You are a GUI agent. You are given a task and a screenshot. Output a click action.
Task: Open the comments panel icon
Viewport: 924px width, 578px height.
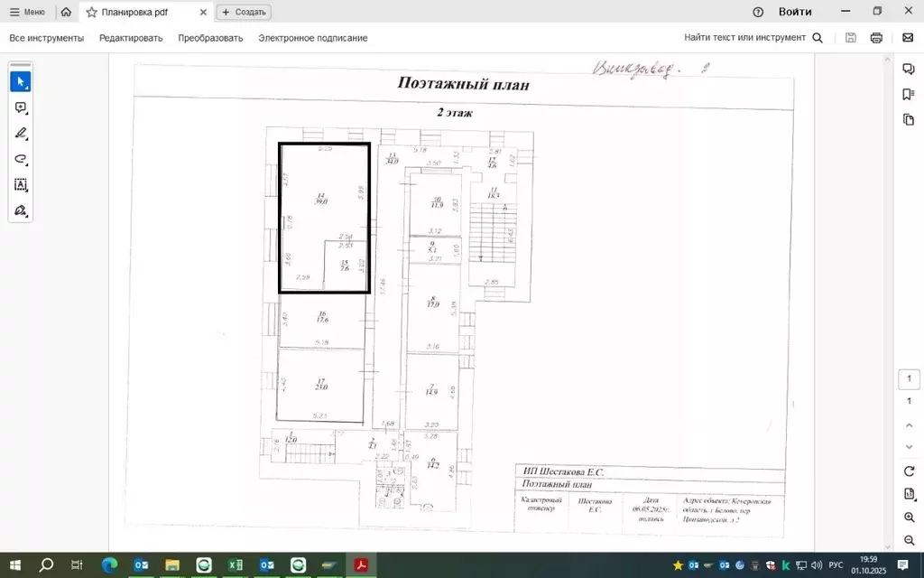tap(908, 69)
